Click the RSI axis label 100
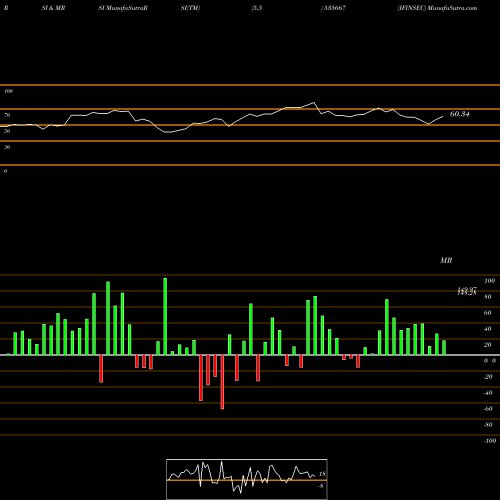500x500 pixels. (x=8, y=91)
